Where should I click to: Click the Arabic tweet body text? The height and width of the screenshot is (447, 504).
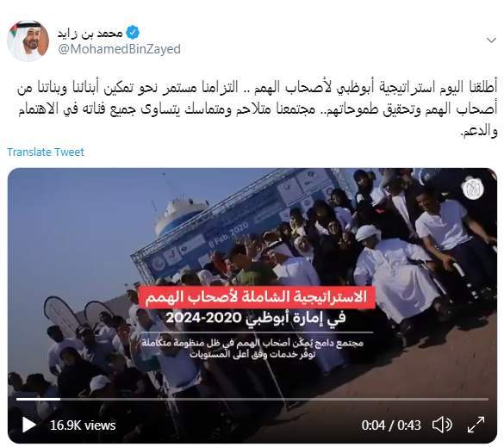[x=257, y=109]
